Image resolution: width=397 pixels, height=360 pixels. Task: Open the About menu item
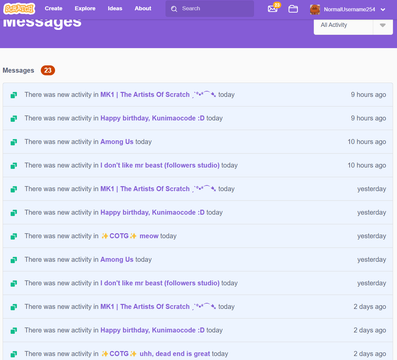click(x=143, y=8)
